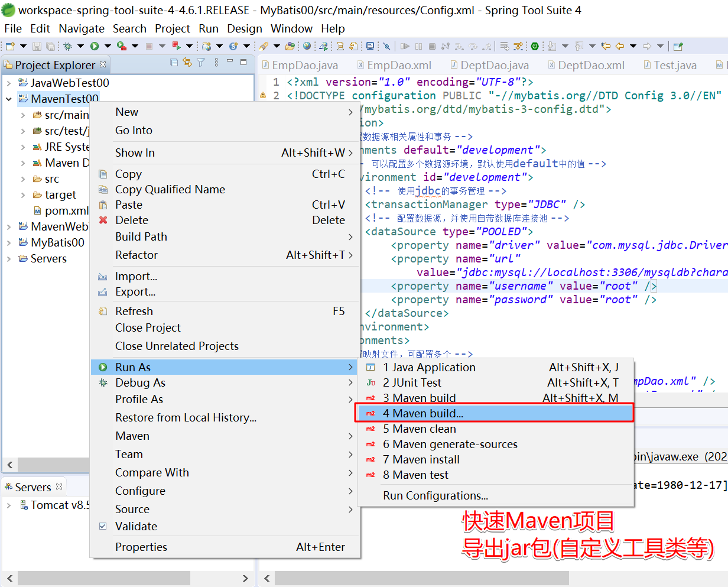This screenshot has height=587, width=728.
Task: Click the editor line with name="password" property
Action: point(524,300)
